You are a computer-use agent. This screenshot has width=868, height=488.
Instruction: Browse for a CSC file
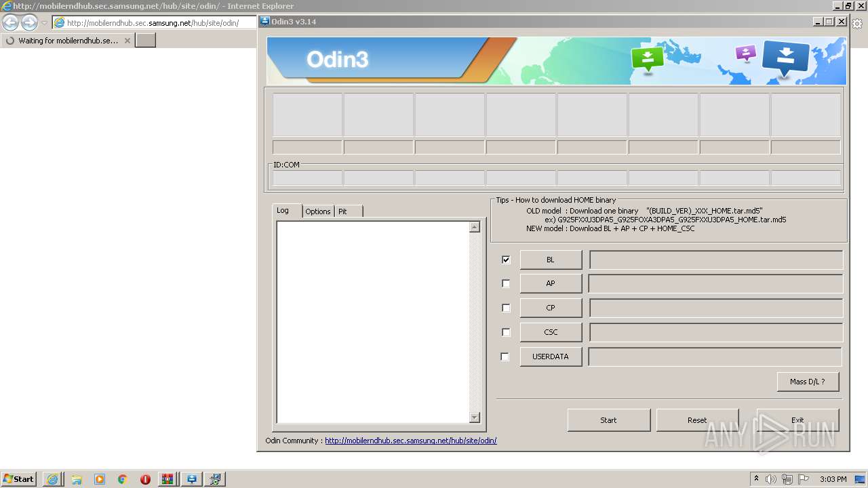coord(551,332)
